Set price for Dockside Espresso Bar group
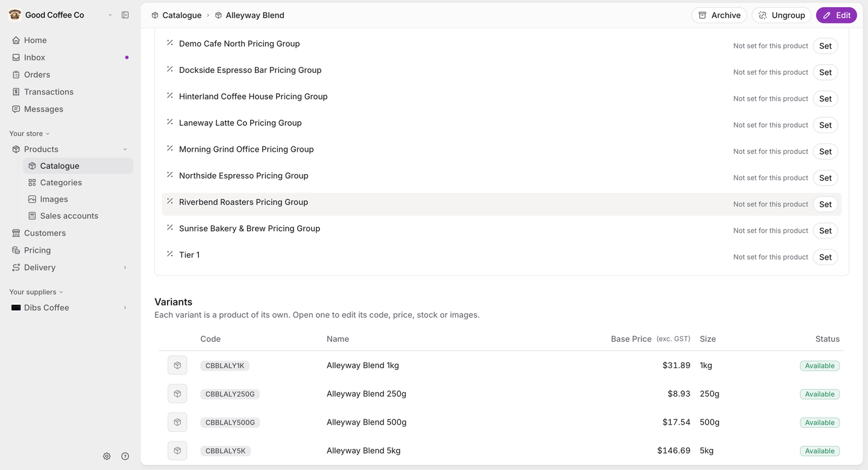 pyautogui.click(x=825, y=72)
